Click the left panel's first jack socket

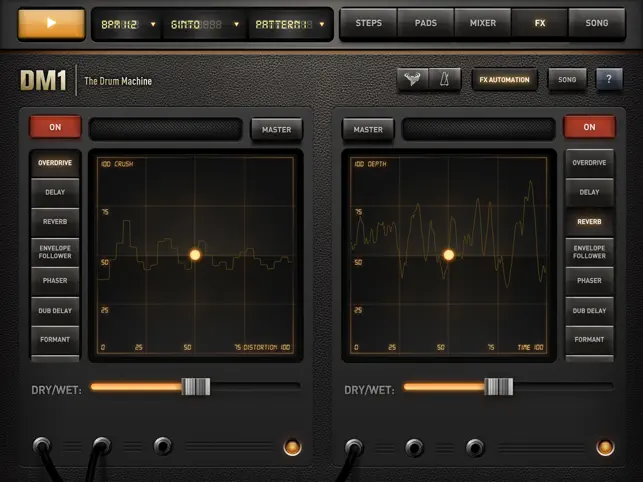click(41, 445)
